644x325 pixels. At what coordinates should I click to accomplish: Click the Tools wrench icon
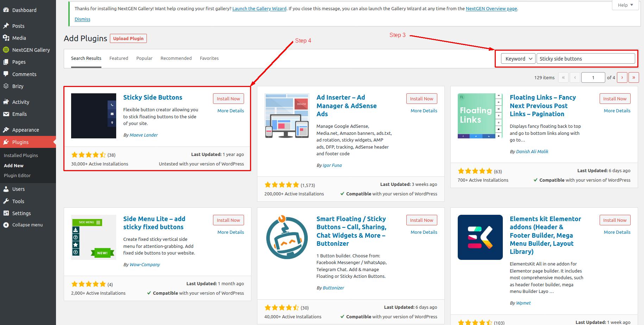(x=6, y=201)
